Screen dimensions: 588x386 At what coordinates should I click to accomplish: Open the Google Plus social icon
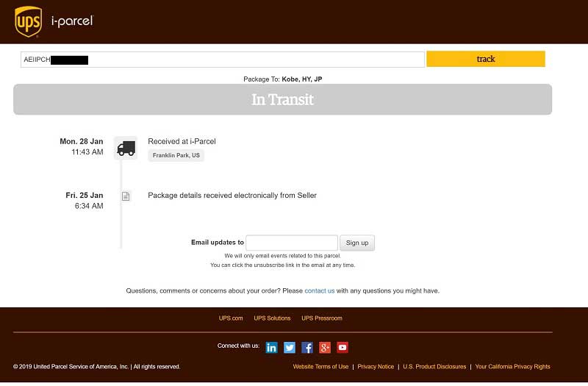[325, 347]
